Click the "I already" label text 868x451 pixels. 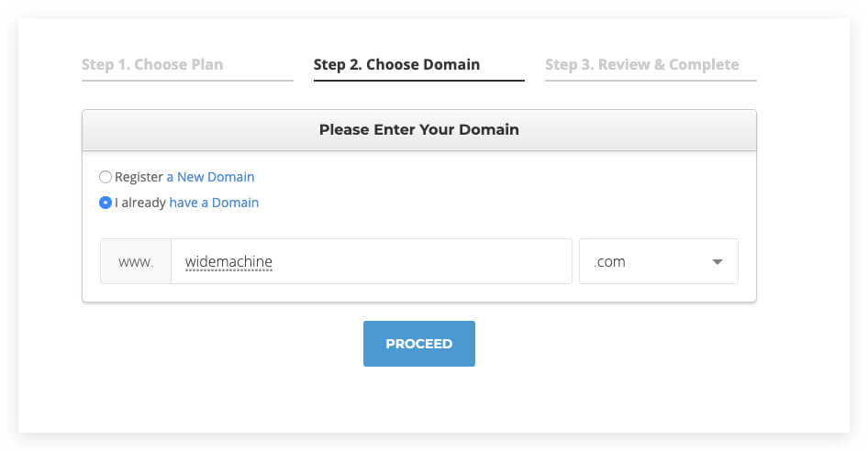click(140, 203)
